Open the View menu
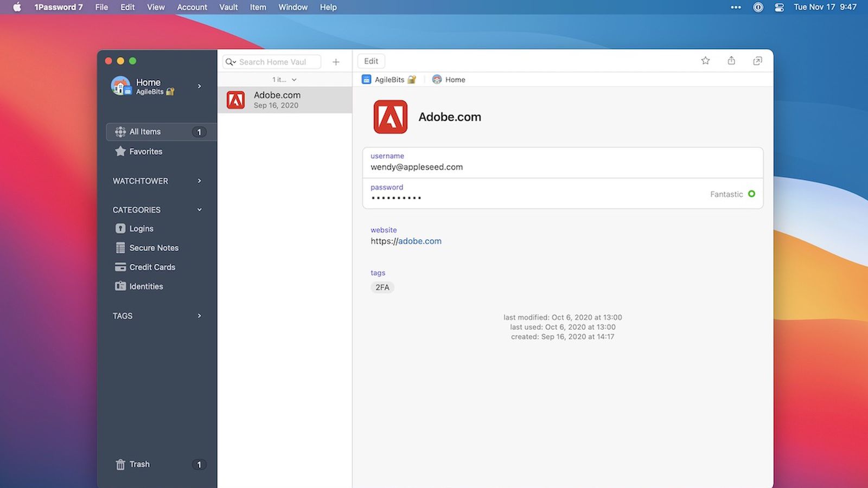 point(156,7)
